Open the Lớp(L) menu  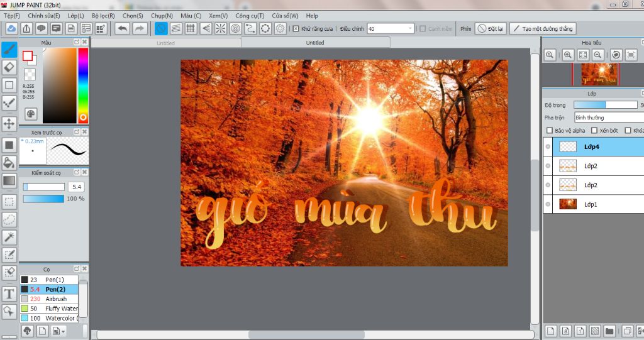75,16
